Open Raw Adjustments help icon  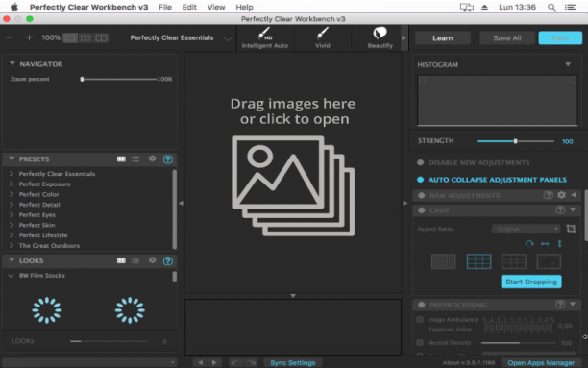click(x=548, y=195)
